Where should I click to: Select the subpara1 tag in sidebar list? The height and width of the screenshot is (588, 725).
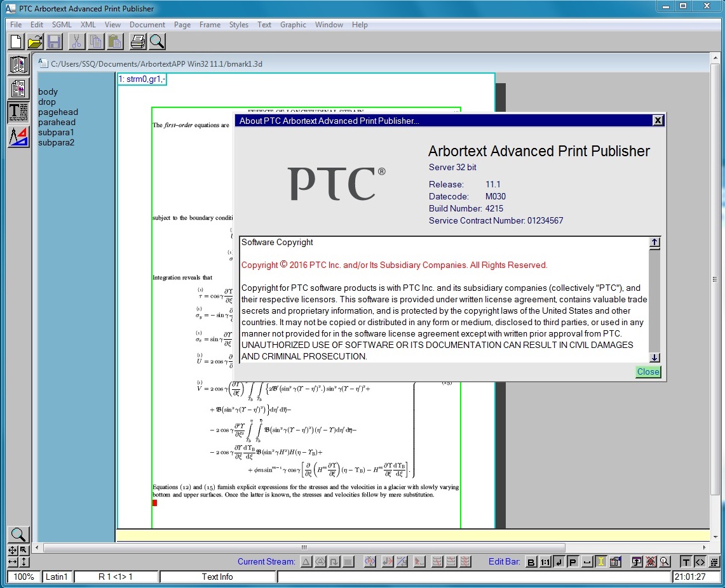(56, 132)
